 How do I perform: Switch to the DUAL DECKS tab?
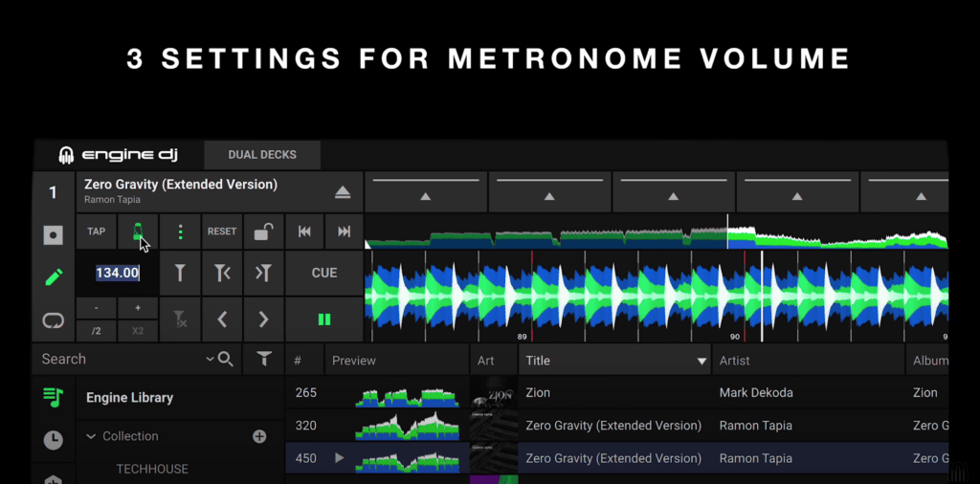click(262, 155)
